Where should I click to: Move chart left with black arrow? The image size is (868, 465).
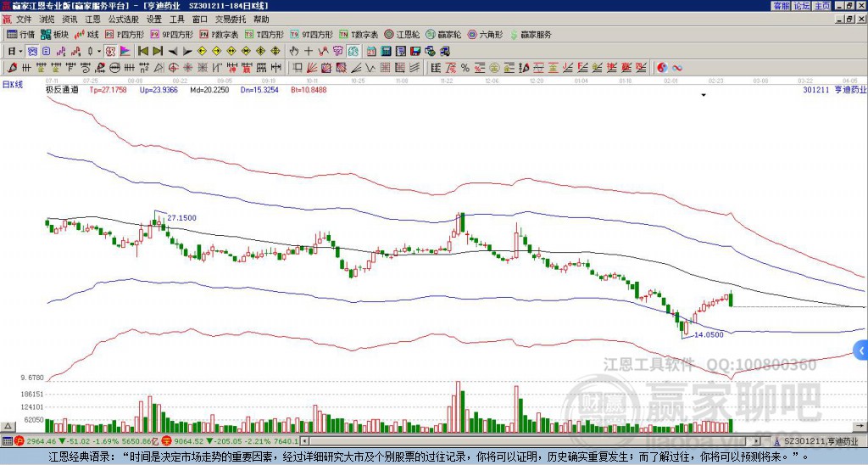(x=173, y=52)
